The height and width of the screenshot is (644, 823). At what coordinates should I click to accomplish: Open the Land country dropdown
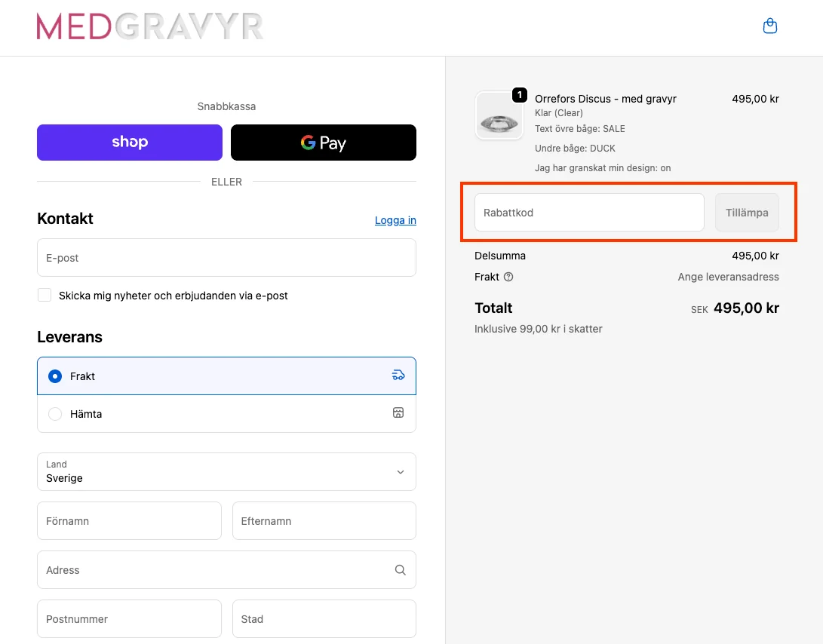pos(226,472)
